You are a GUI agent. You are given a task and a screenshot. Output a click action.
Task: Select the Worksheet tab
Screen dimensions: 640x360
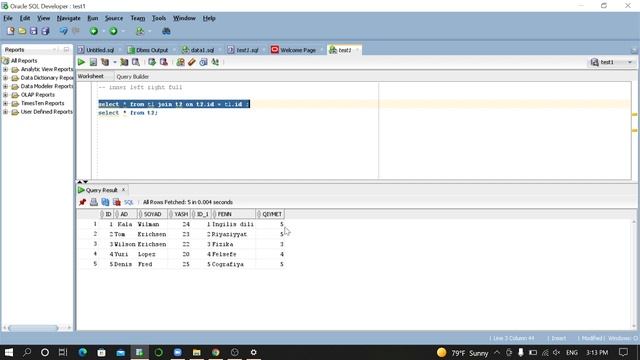91,76
